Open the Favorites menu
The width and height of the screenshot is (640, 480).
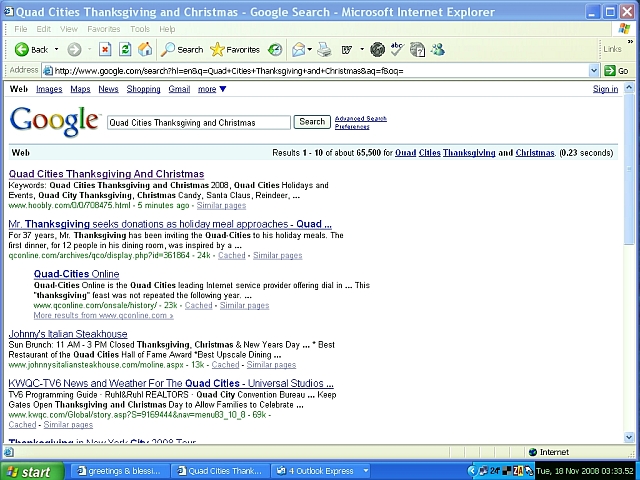[103, 29]
